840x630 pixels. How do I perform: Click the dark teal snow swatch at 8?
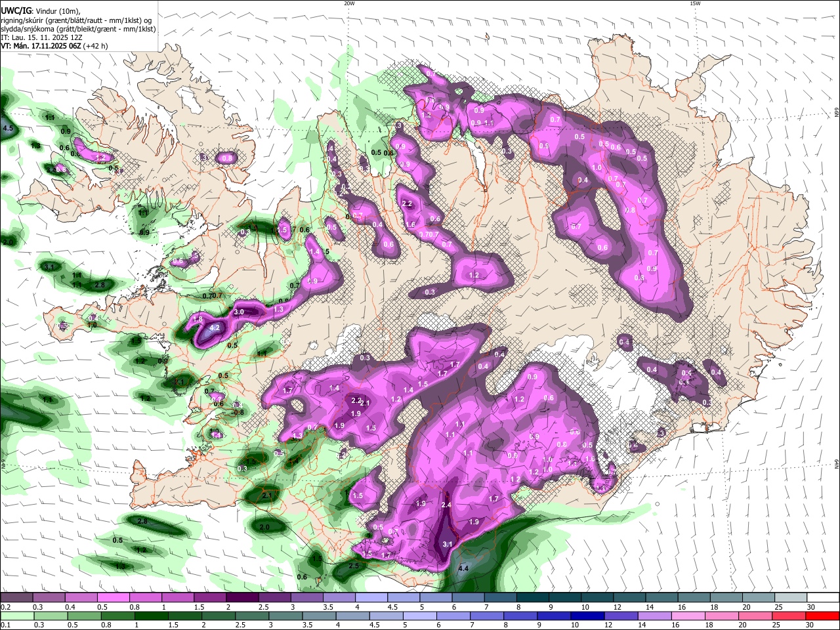point(532,597)
